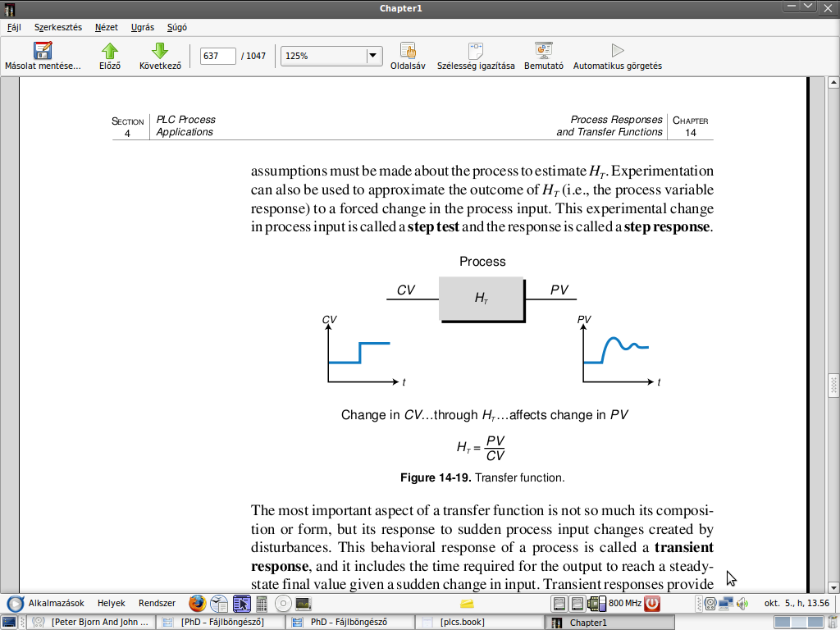
Task: Click the clock showing okt. 5., h, 13.56
Action: click(x=797, y=603)
